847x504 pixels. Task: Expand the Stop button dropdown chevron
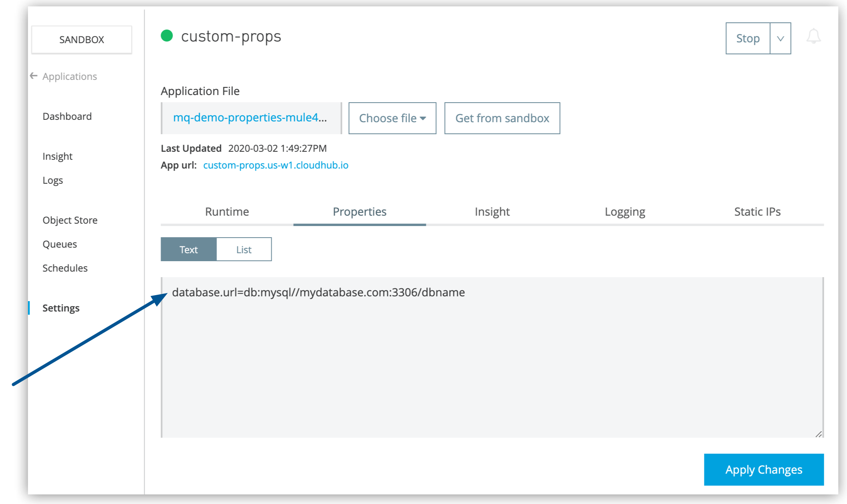click(x=779, y=38)
